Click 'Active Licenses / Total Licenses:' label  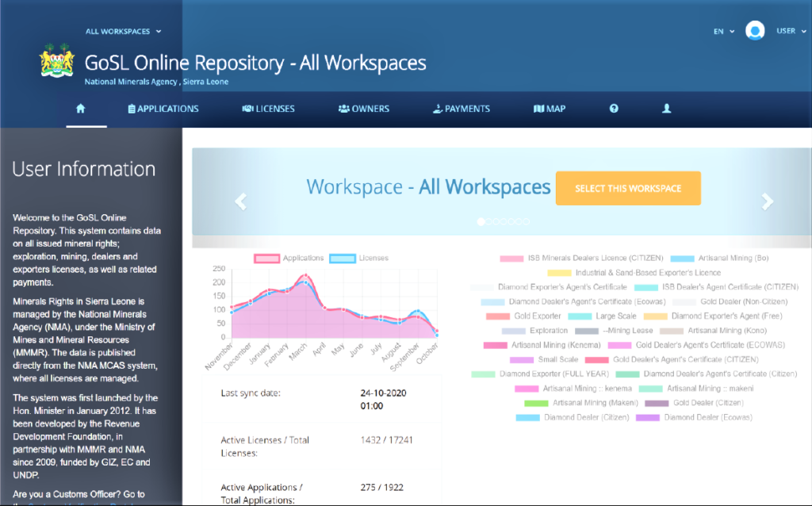pyautogui.click(x=265, y=447)
